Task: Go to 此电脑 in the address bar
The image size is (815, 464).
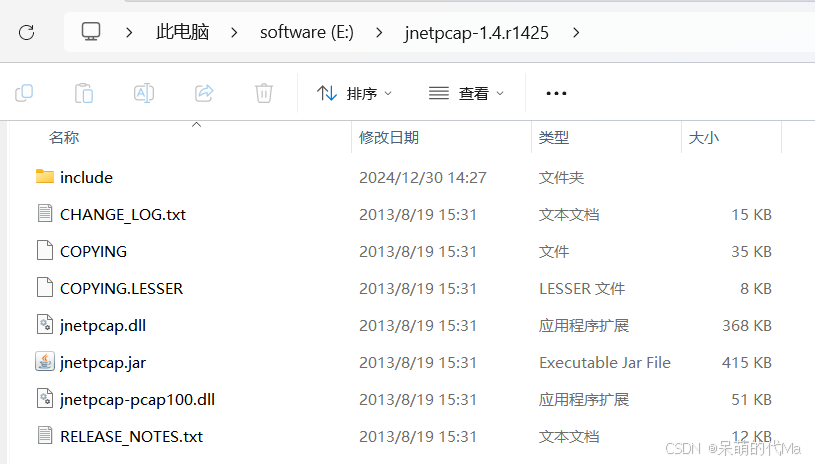Action: 182,32
